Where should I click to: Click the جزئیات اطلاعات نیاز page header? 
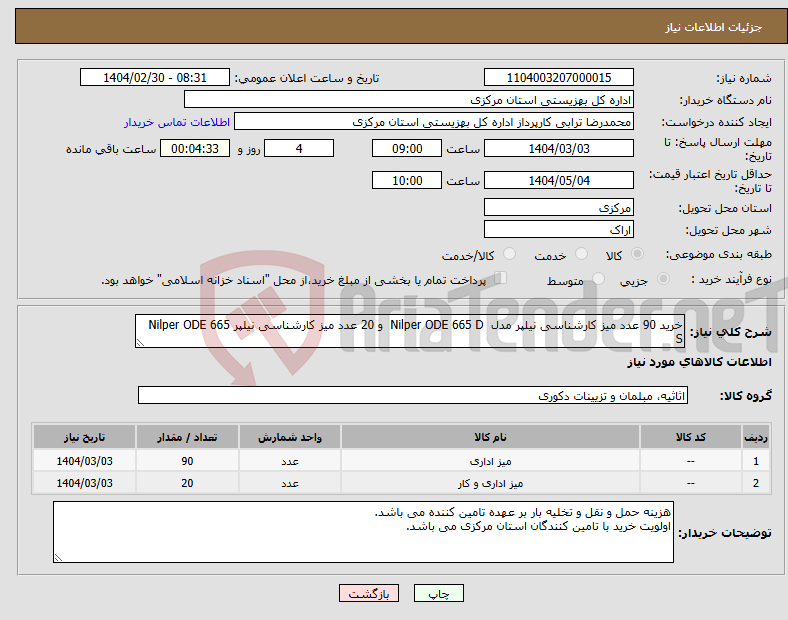tap(713, 27)
